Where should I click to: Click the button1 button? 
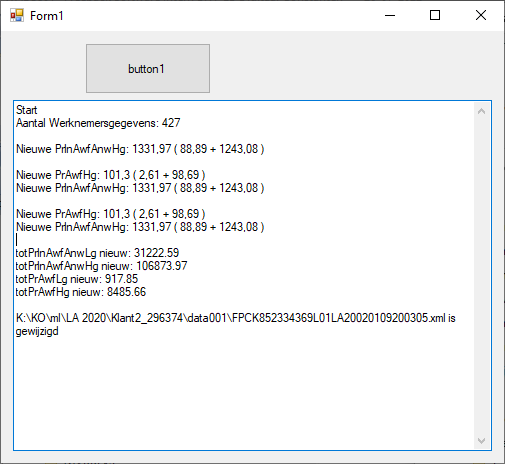[x=148, y=69]
